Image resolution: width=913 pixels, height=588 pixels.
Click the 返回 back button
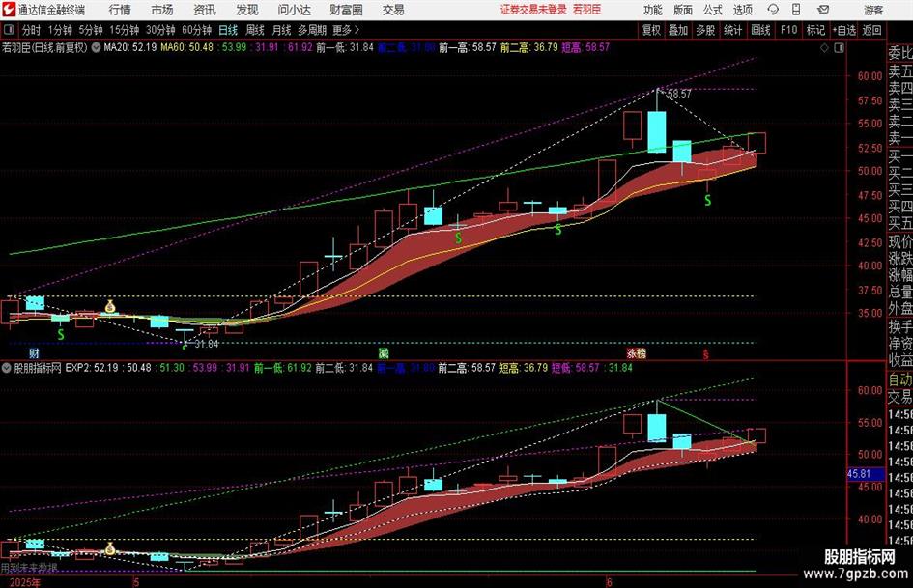(871, 30)
